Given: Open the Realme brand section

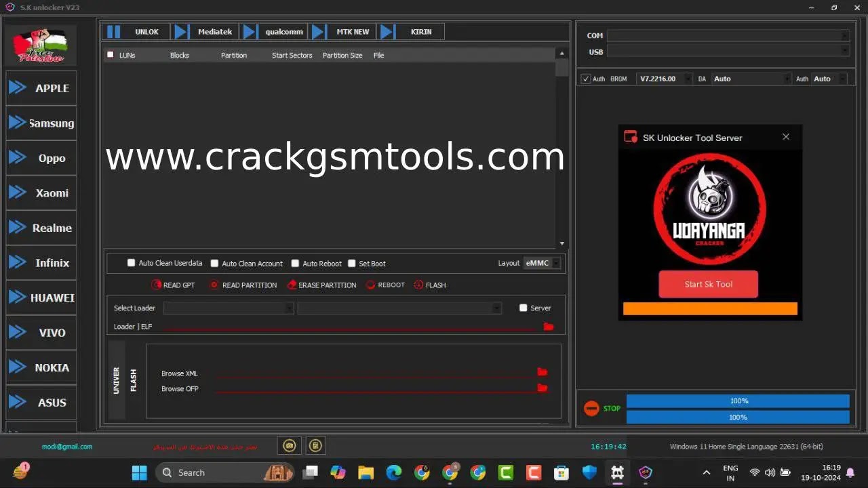Looking at the screenshot, I should (41, 228).
